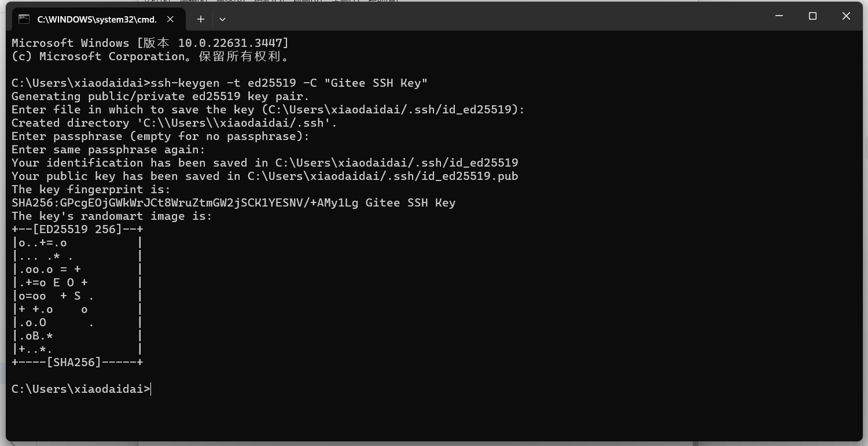Click the randomart SHA256 footer line
868x446 pixels.
[77, 362]
